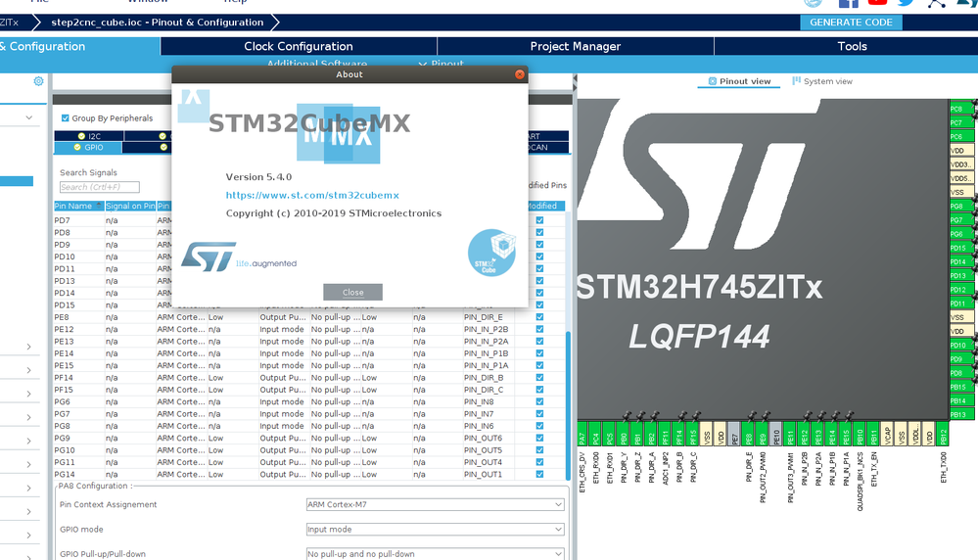Select pin PB13 on chip right edge
The height and width of the screenshot is (560, 978).
coord(961,415)
